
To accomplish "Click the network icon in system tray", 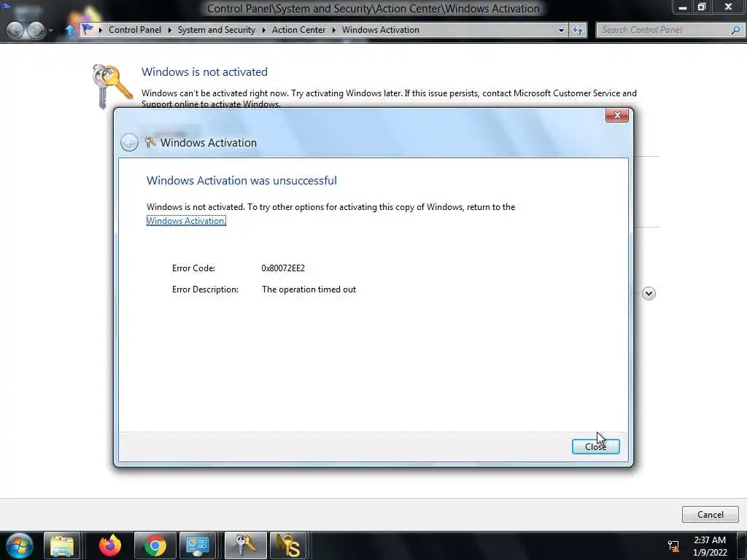I will [x=673, y=545].
